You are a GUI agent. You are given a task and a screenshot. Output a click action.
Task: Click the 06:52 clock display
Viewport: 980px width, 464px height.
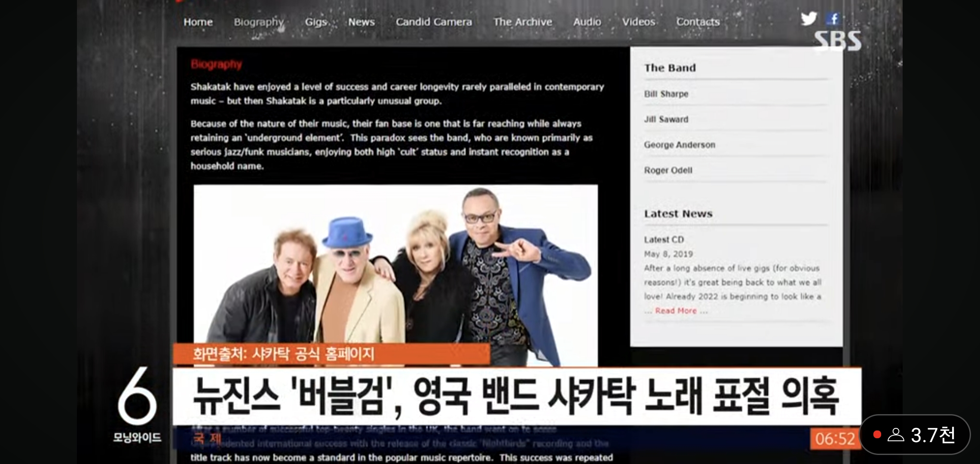[835, 439]
